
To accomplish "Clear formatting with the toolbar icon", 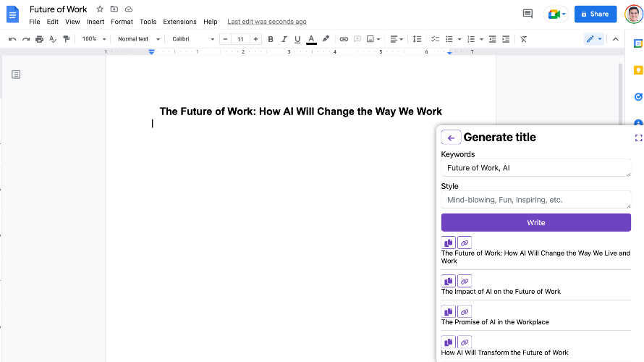I will (523, 39).
